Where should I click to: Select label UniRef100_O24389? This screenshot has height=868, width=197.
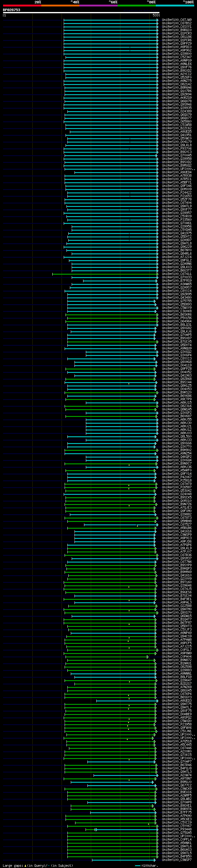coord(177,111)
